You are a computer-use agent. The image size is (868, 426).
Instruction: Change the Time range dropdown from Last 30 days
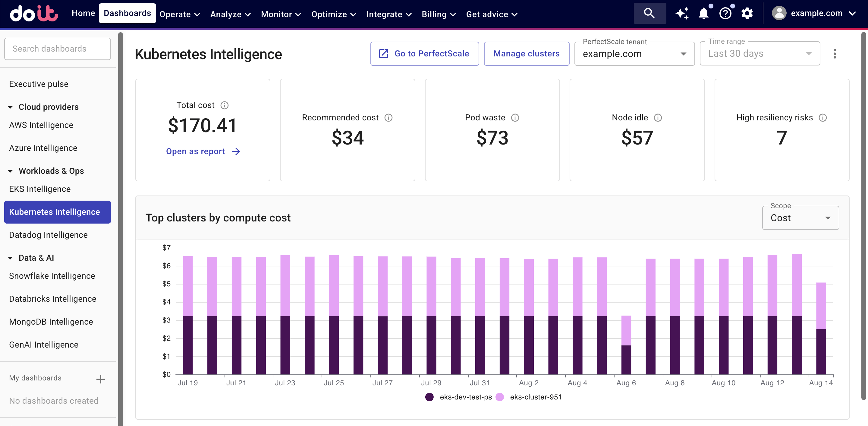[x=759, y=53]
